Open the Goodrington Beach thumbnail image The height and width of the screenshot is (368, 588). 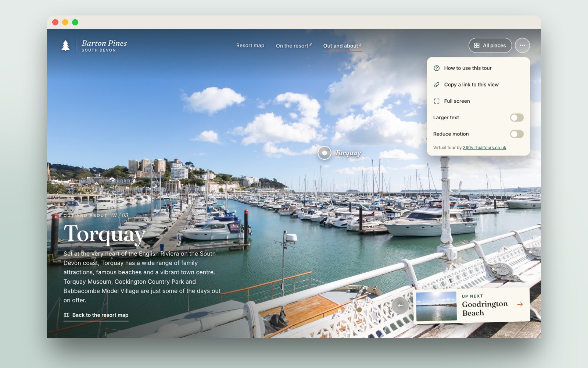coord(436,306)
